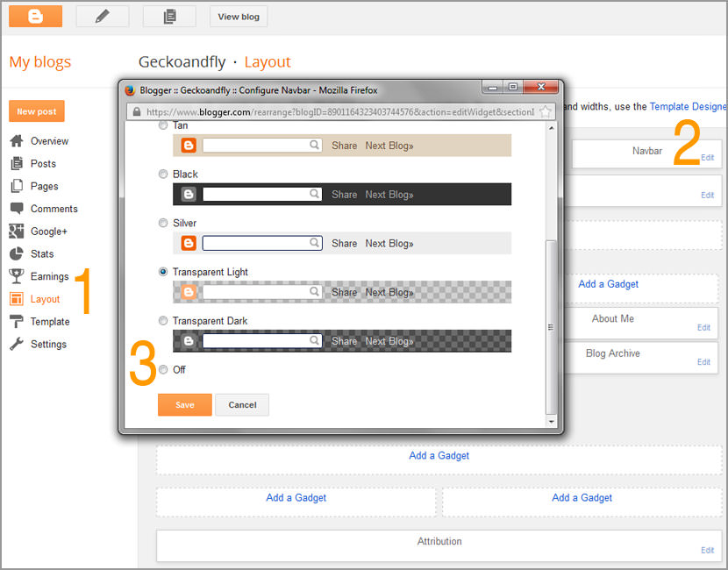Viewport: 728px width, 570px height.
Task: Click the orange Layout icon
Action: (17, 299)
